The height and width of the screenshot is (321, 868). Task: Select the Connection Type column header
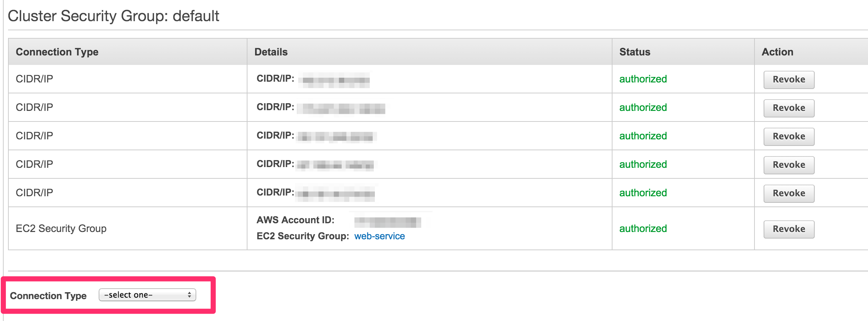click(x=57, y=52)
